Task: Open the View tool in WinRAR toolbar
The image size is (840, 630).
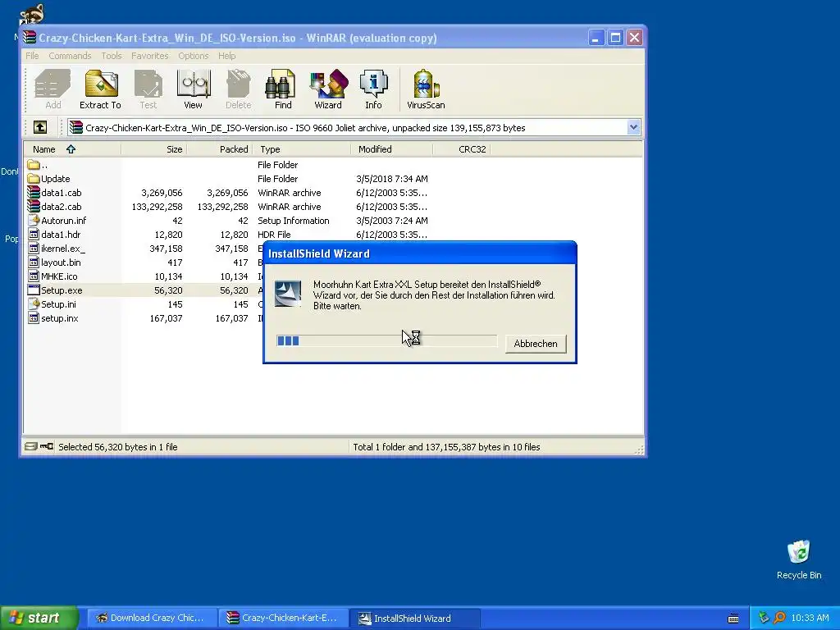Action: point(194,89)
